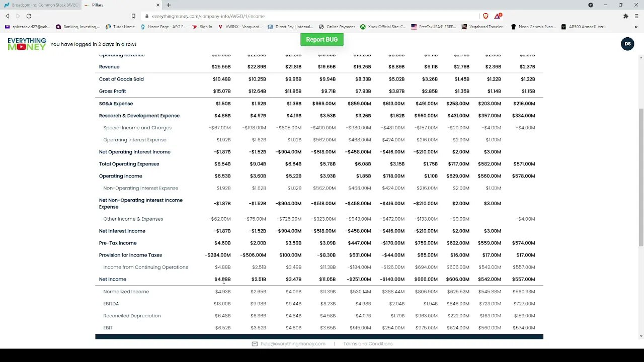
Task: Click the -$284.00M income tax provision value
Action: 218,255
